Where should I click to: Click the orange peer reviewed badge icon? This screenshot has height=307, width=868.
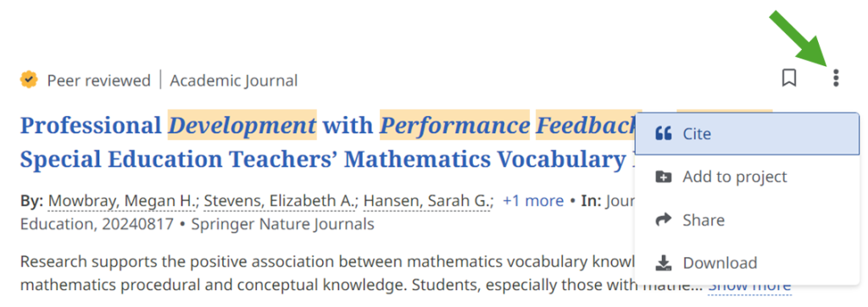coord(29,81)
